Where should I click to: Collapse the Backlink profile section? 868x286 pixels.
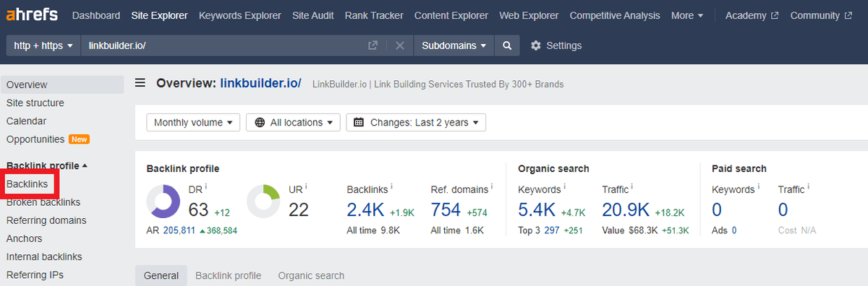(47, 166)
